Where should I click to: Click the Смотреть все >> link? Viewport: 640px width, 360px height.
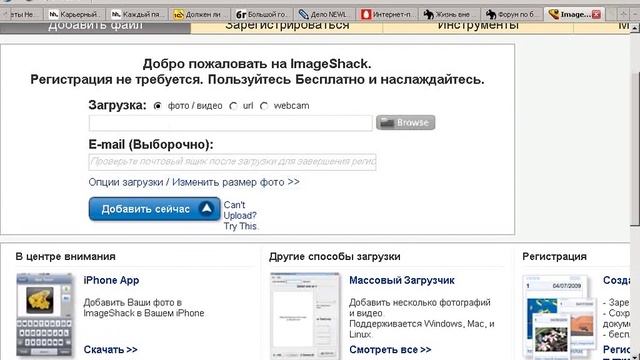click(390, 350)
